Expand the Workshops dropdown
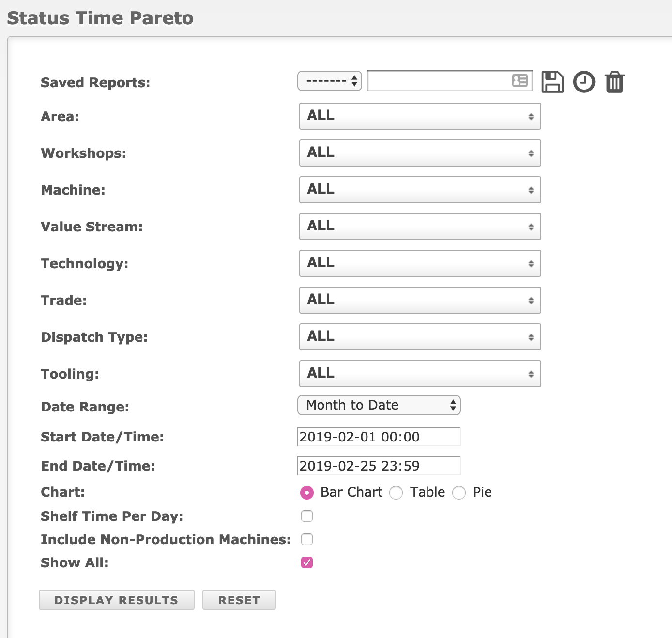672x638 pixels. 420,153
